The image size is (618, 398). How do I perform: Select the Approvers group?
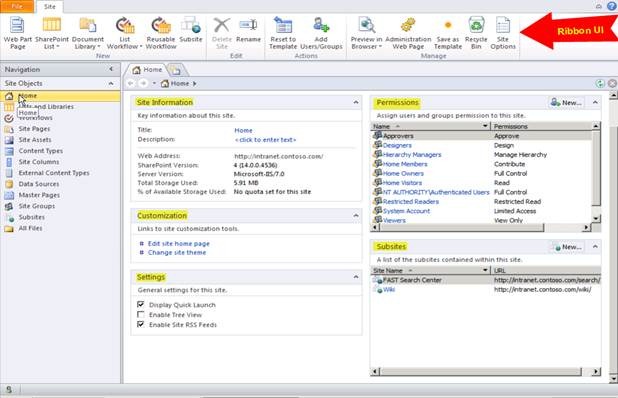tap(398, 136)
